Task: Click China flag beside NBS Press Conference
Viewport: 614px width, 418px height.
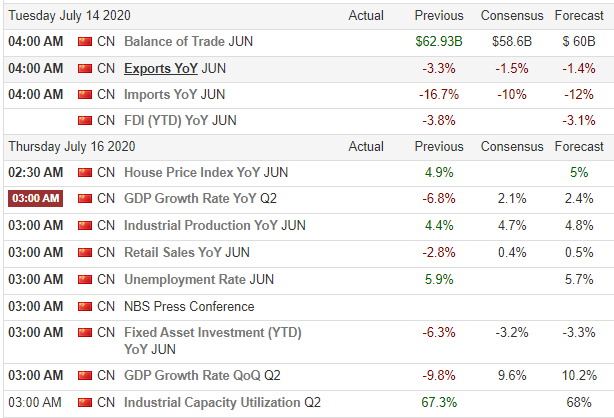Action: coord(84,306)
